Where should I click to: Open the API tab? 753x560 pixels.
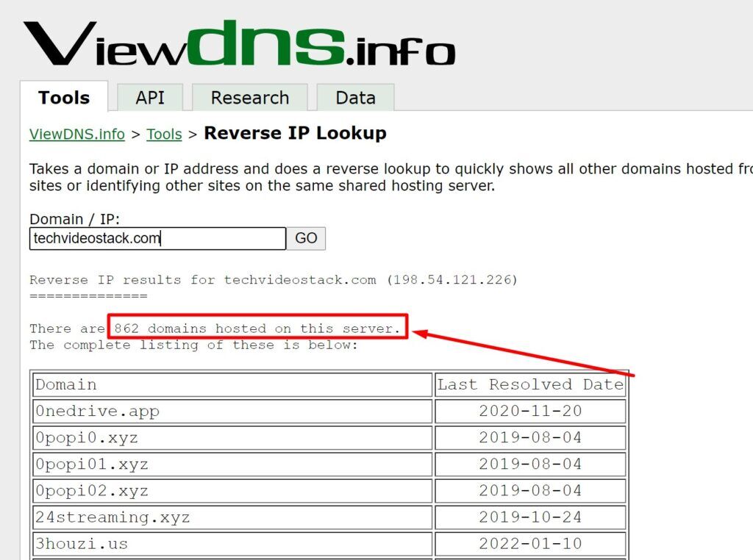[x=150, y=98]
